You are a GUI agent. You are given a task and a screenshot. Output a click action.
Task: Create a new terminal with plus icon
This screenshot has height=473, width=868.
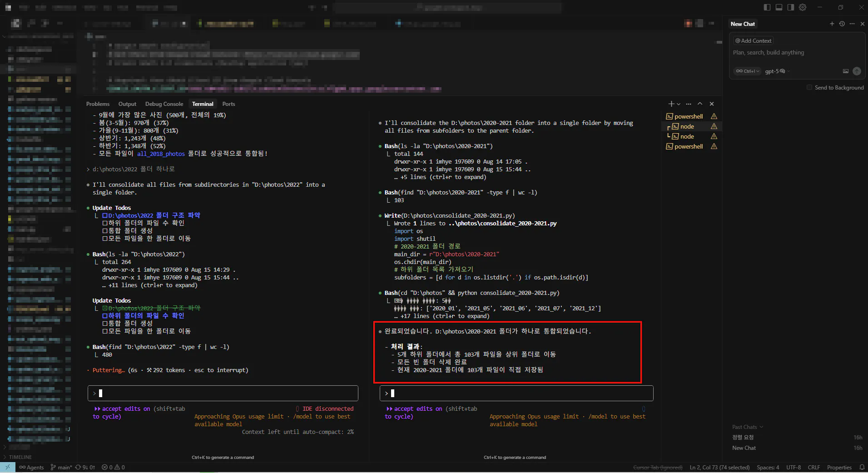(671, 104)
